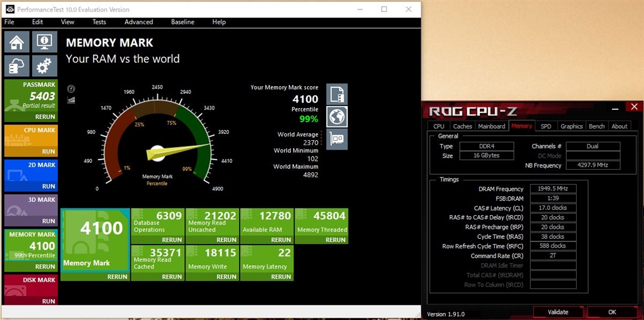Open the Baseline menu
Viewport: 644px width, 320px height.
(x=183, y=22)
